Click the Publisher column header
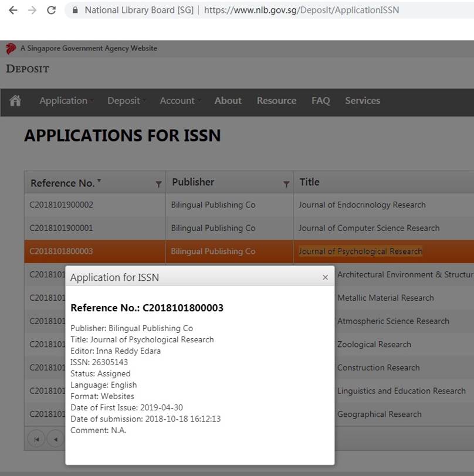The image size is (474, 476). [193, 182]
